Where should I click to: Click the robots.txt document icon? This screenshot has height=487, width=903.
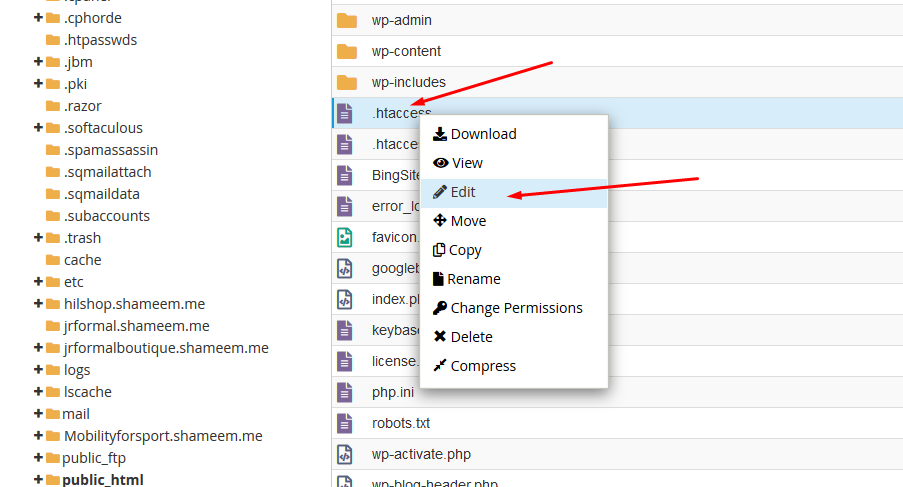coord(345,423)
